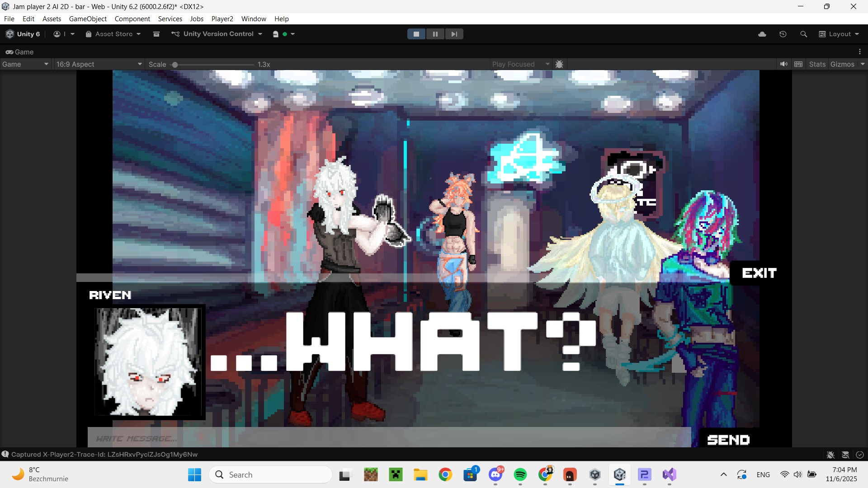The width and height of the screenshot is (868, 488).
Task: Open the Package Manager box icon
Action: coord(156,34)
